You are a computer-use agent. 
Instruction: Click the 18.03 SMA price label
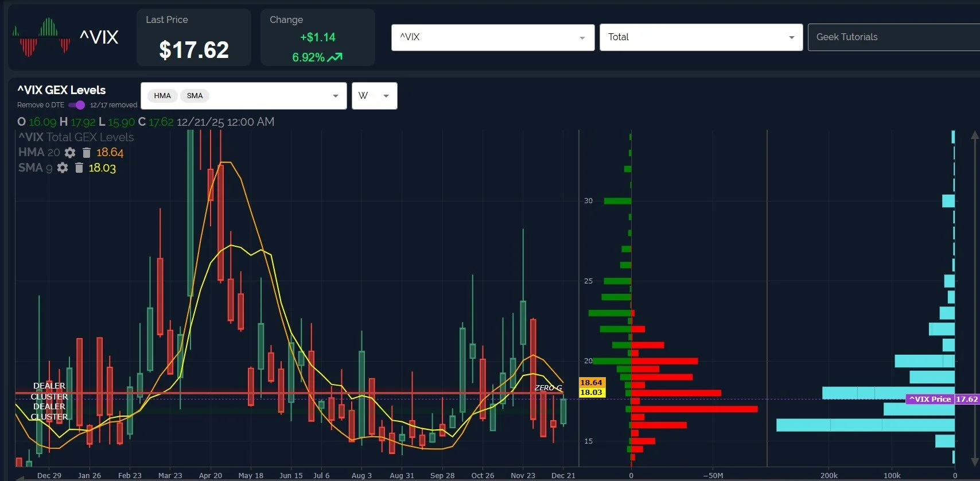coord(591,393)
